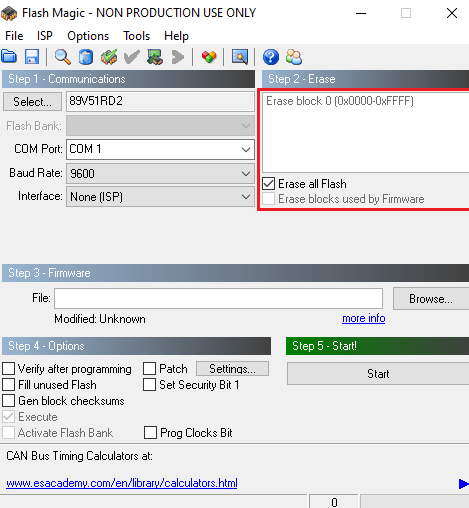Open the Help menu
The height and width of the screenshot is (508, 469).
tap(176, 36)
